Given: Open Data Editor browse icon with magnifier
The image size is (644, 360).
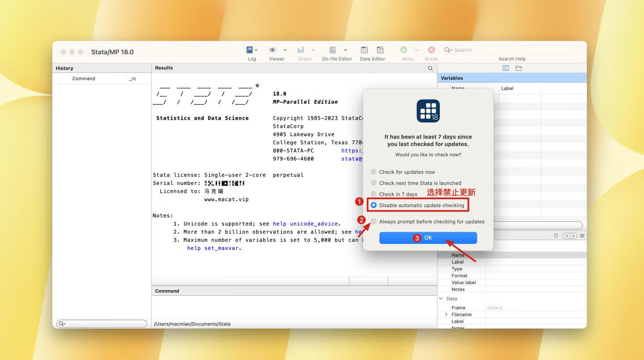Looking at the screenshot, I should tap(380, 50).
